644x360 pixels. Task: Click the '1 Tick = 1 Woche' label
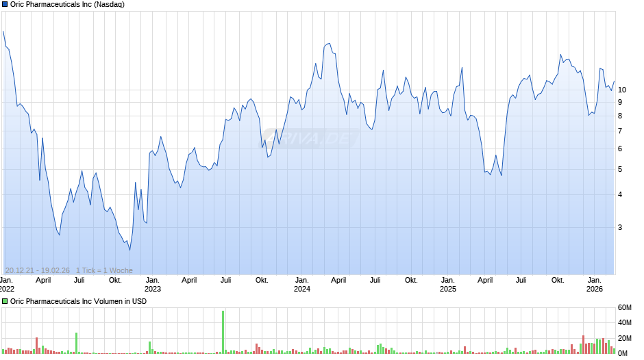click(x=104, y=270)
